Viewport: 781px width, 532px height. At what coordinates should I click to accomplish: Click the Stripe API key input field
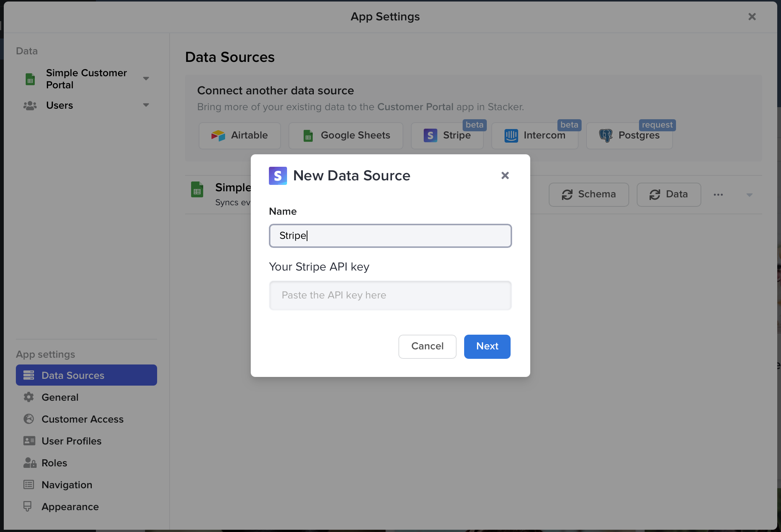(390, 295)
